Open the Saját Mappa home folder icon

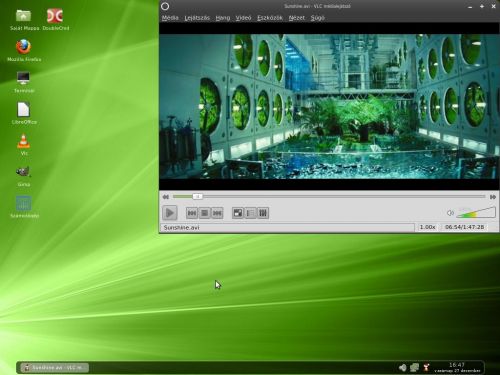pos(24,20)
